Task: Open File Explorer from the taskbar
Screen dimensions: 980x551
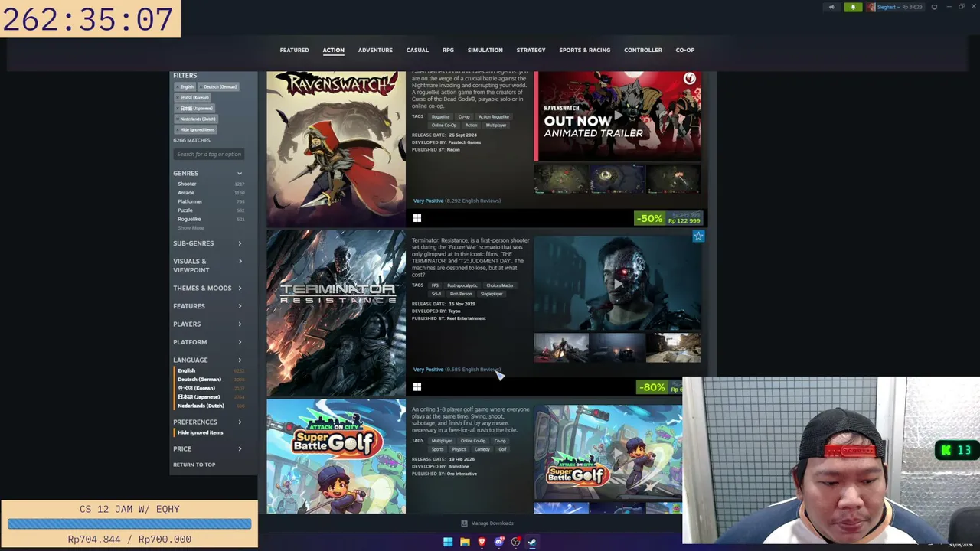Action: [465, 542]
